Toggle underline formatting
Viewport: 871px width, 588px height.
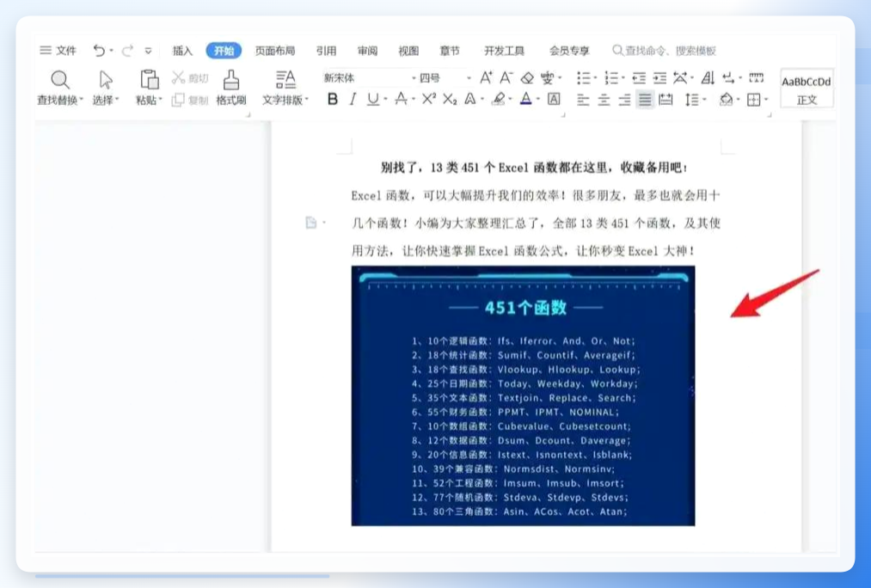[372, 100]
